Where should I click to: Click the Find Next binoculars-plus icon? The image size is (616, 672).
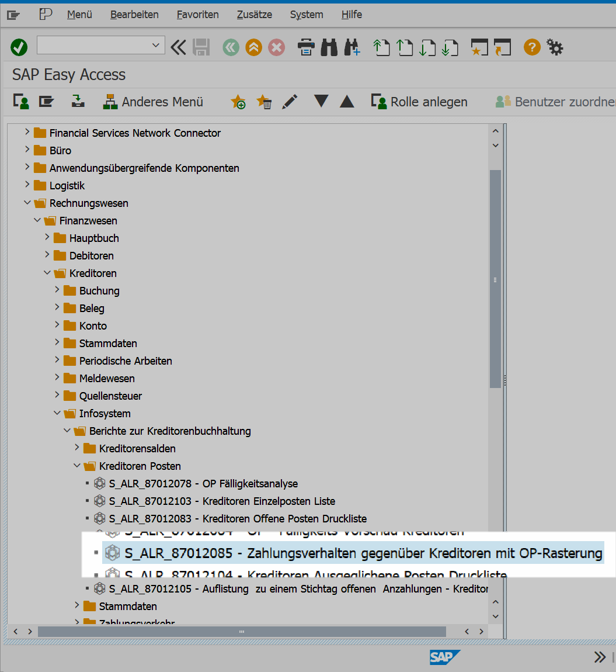coord(351,47)
